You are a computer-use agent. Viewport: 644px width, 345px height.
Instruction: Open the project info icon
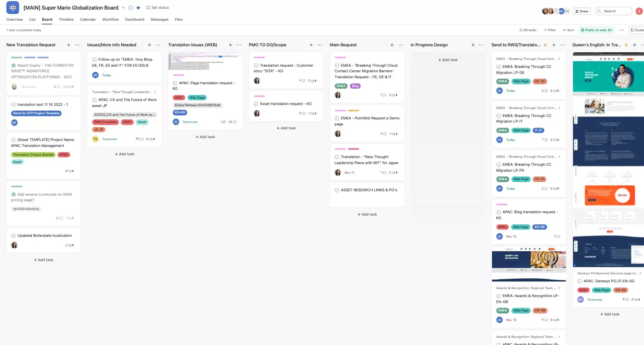130,8
